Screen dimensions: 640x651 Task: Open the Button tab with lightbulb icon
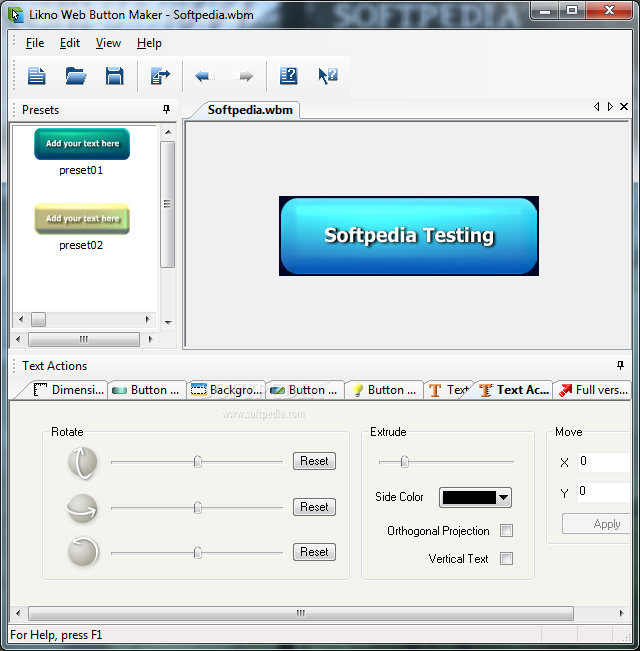[x=384, y=390]
